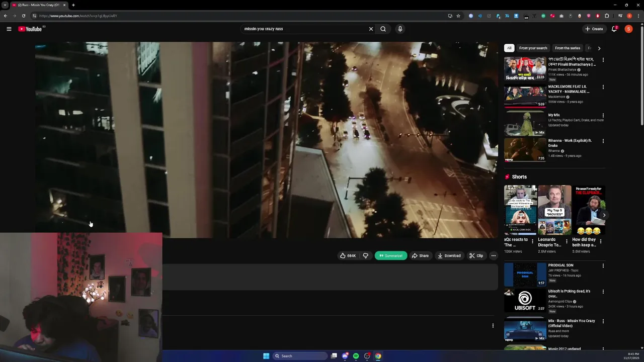Viewport: 644px width, 362px height.
Task: Open the Chrome three-dot menu
Action: pyautogui.click(x=638, y=16)
